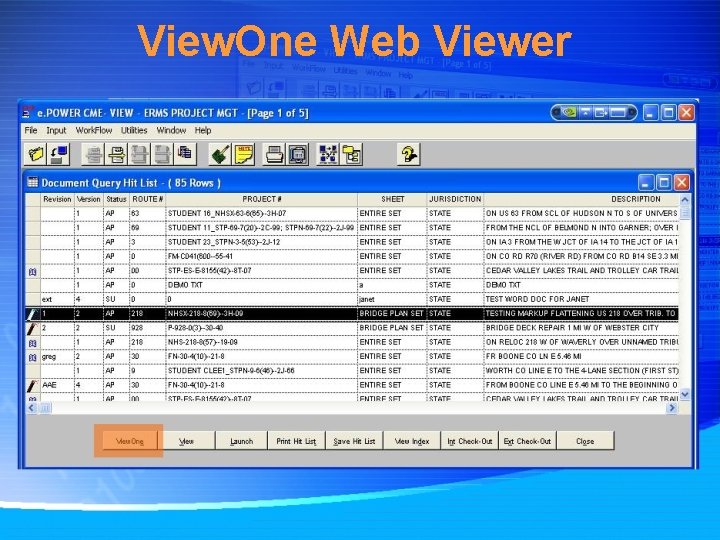Image resolution: width=720 pixels, height=540 pixels.
Task: Click the monitor viewer toolbar icon
Action: pyautogui.click(x=298, y=154)
